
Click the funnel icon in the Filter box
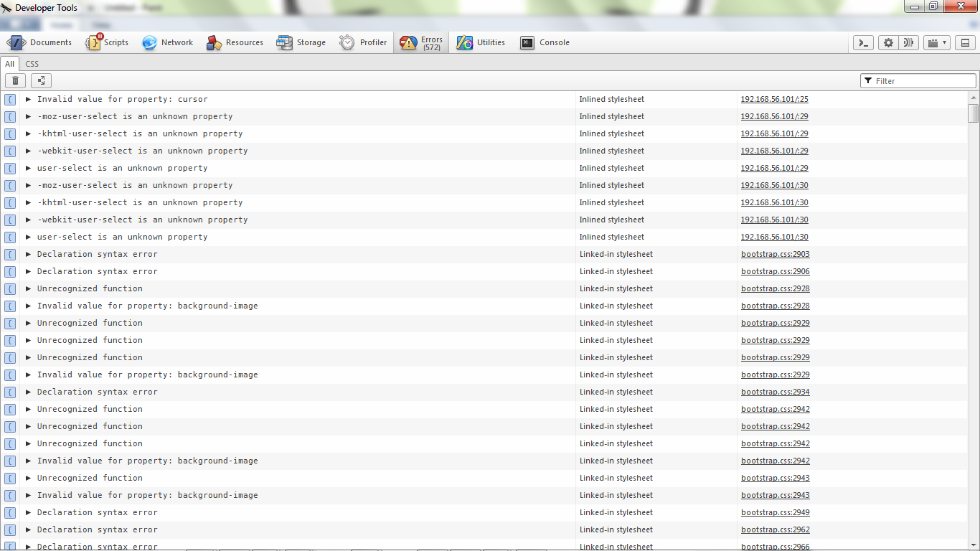(x=868, y=81)
